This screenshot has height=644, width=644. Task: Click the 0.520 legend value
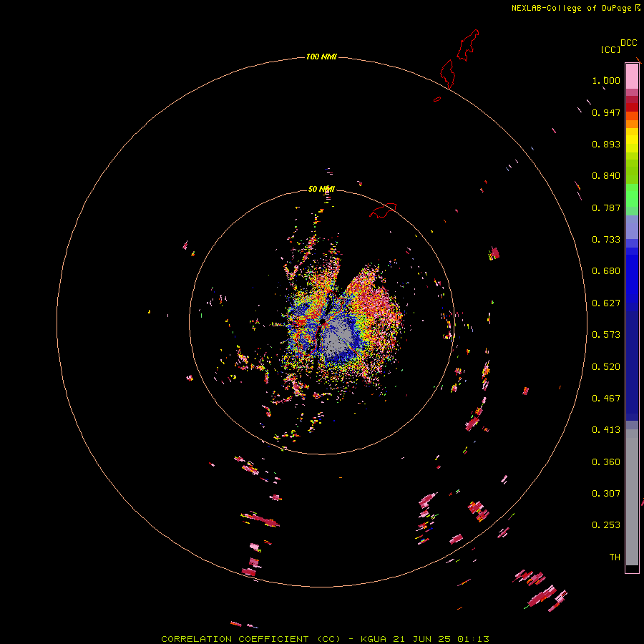coord(606,367)
